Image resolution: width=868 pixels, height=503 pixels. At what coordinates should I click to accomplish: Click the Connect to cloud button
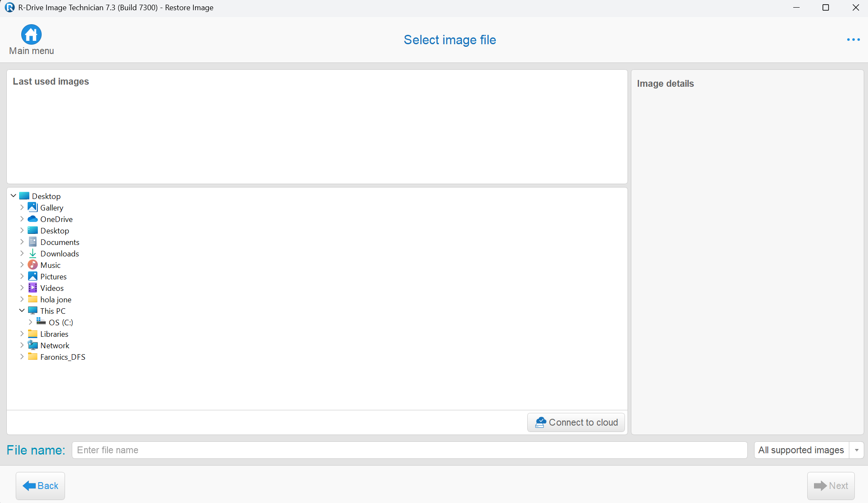pyautogui.click(x=576, y=422)
